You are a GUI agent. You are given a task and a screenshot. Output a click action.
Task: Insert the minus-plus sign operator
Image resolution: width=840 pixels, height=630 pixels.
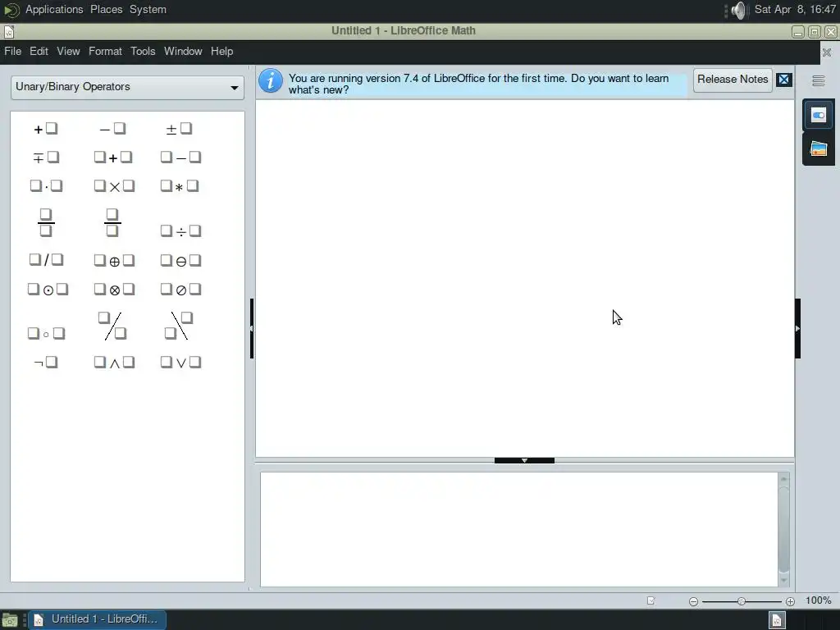46,157
